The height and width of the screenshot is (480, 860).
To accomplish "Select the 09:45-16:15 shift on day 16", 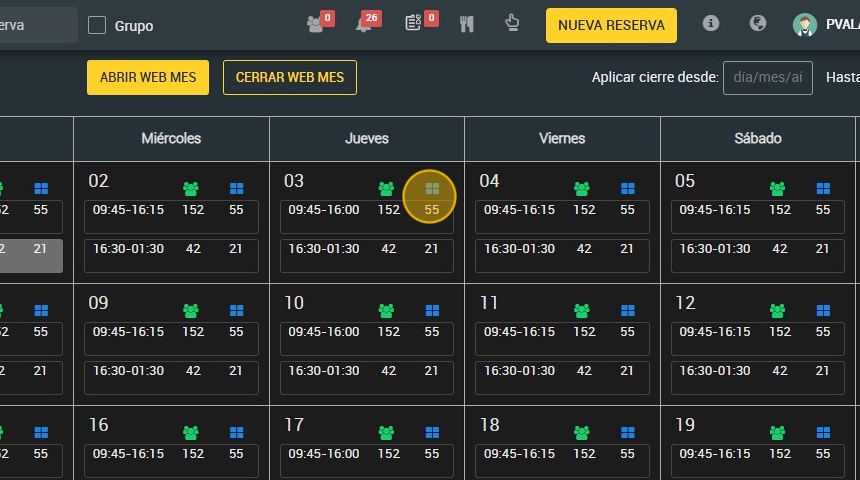I will coord(171,461).
